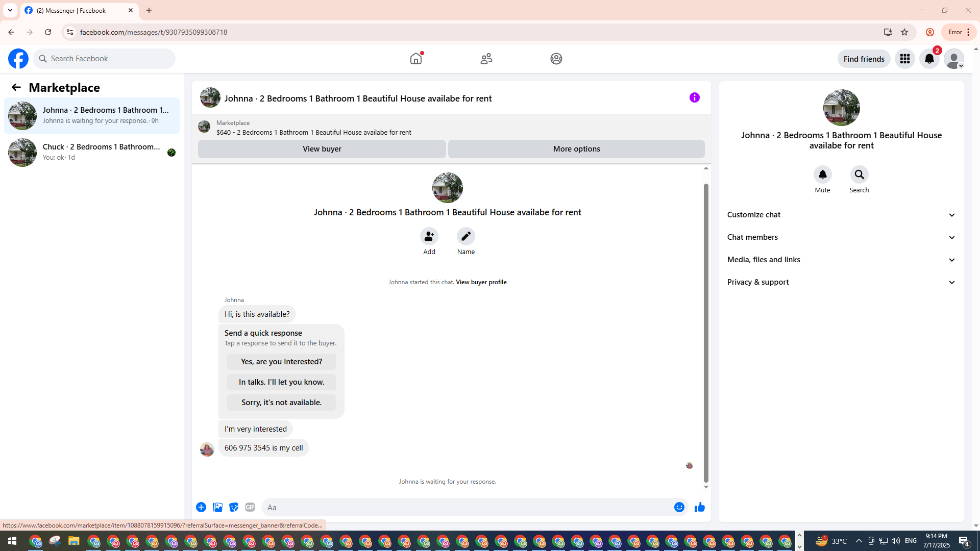Open the notifications bell
The height and width of the screenshot is (551, 980).
[929, 59]
